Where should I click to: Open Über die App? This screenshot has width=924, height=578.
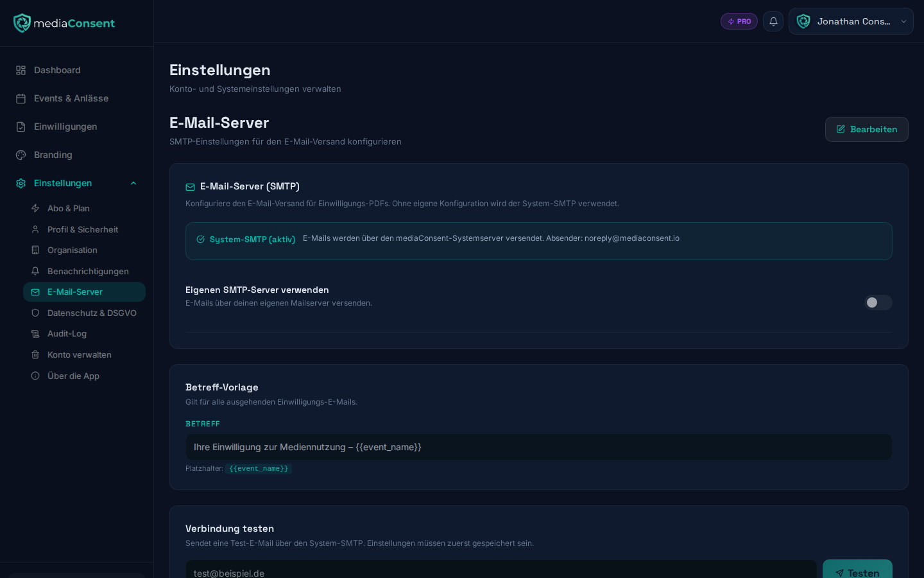[x=84, y=376]
